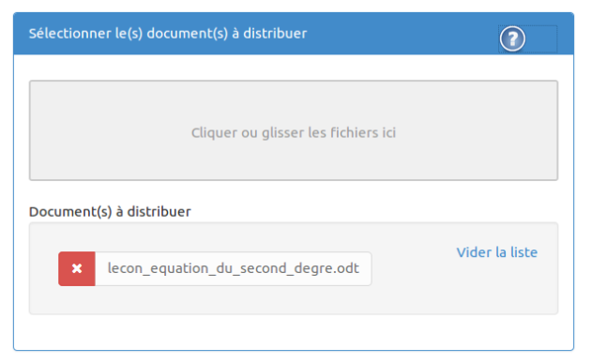Click the white cross on the red button

(x=77, y=268)
